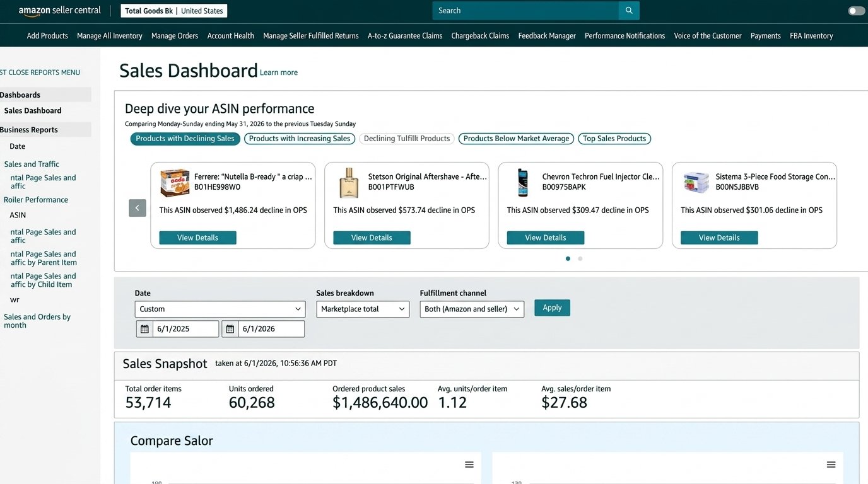
Task: Open the end date calendar icon
Action: [x=230, y=329]
